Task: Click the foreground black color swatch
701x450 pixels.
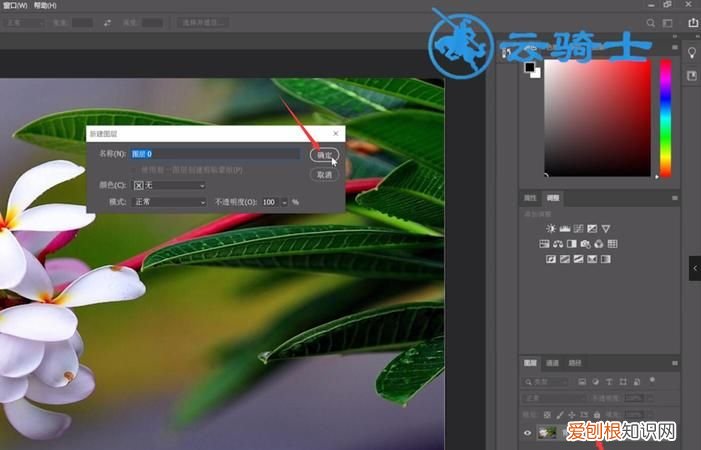Action: point(529,67)
